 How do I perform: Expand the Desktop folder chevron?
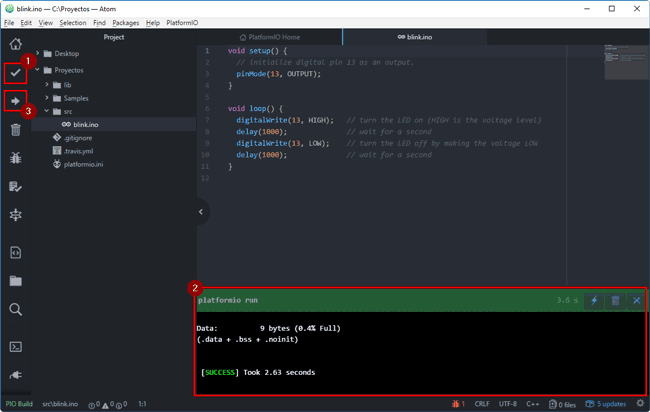(38, 53)
